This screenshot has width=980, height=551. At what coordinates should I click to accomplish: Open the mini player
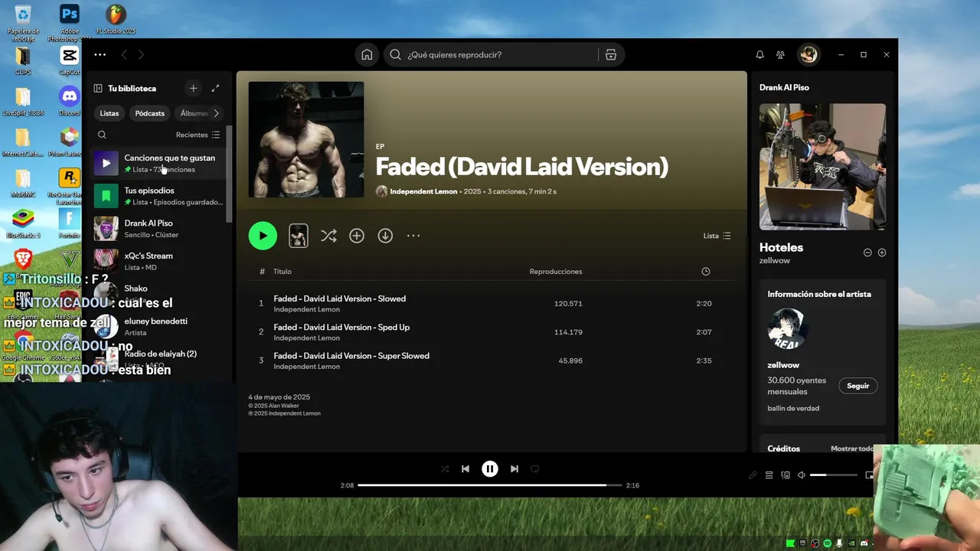pyautogui.click(x=869, y=475)
